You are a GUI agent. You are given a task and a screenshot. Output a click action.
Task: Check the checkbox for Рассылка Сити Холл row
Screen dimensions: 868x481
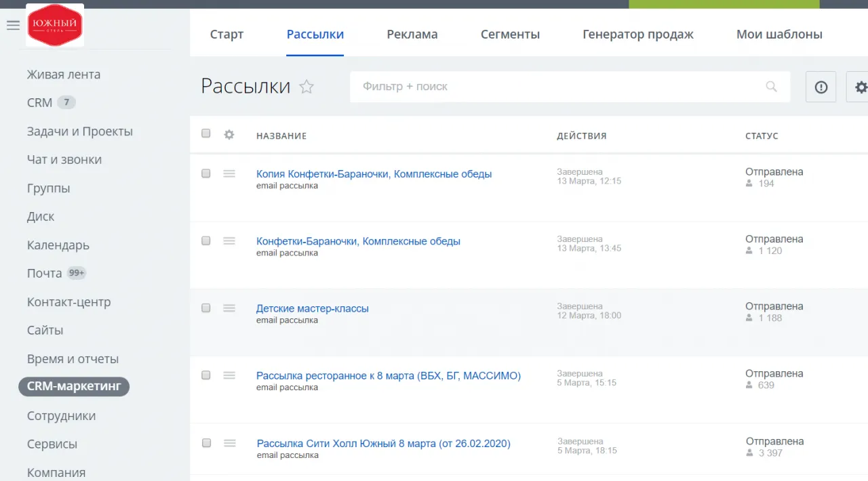(206, 442)
